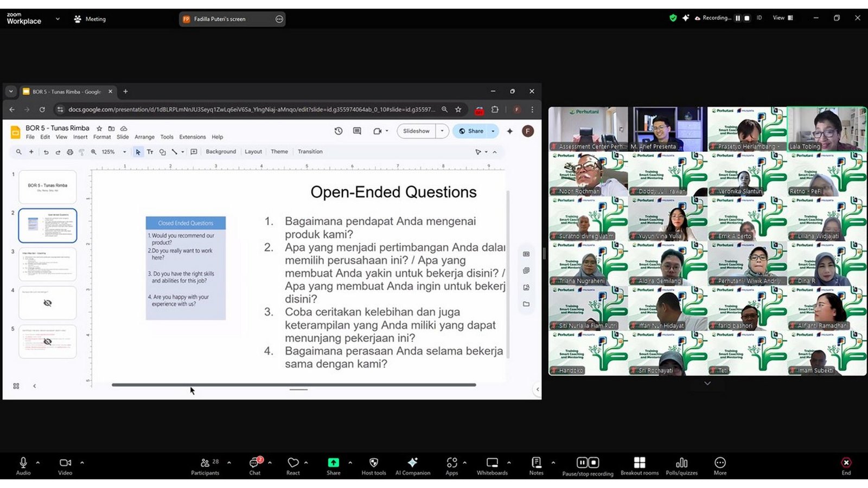Open Breakout rooms

(640, 465)
